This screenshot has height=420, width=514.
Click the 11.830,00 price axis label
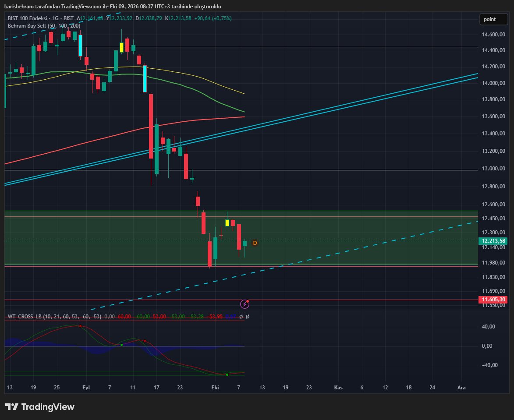(493, 277)
